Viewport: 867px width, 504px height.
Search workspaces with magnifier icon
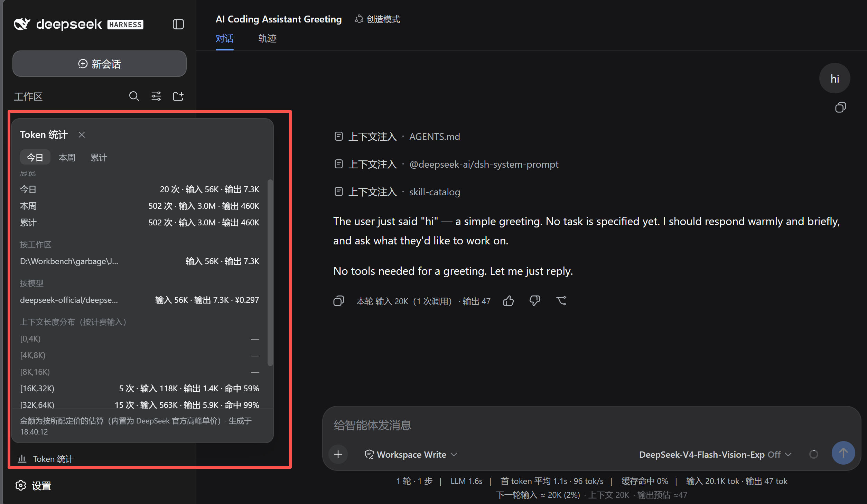coord(134,96)
